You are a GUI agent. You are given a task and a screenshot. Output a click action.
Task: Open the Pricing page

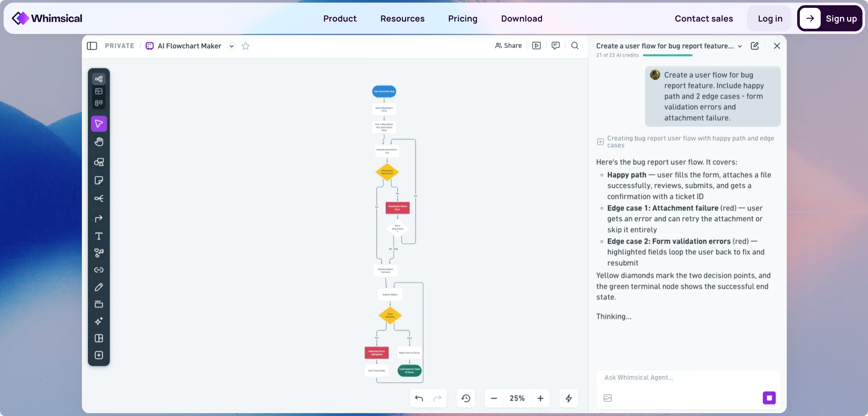click(x=463, y=19)
